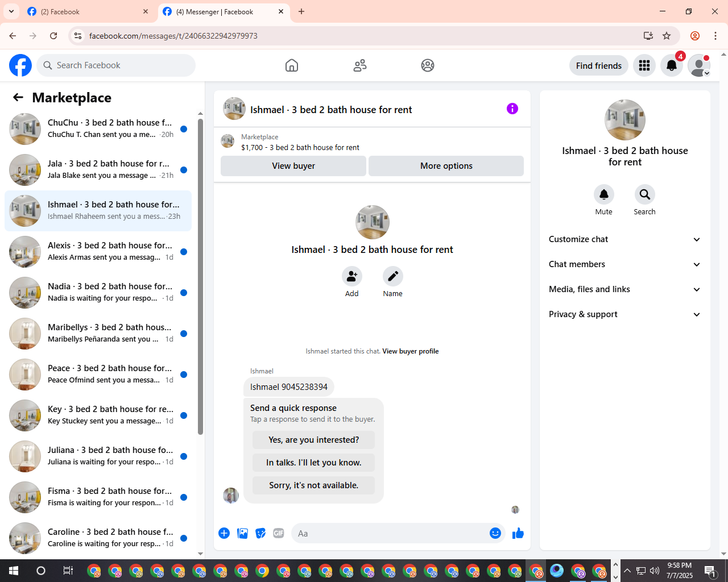Open the Nadia conversation
This screenshot has height=582, width=728.
point(98,293)
